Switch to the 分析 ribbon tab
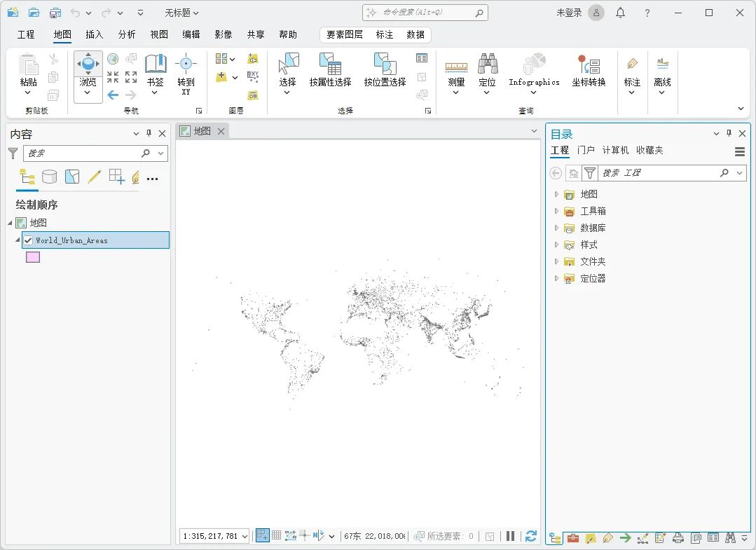Viewport: 756px width, 550px height. (x=127, y=34)
